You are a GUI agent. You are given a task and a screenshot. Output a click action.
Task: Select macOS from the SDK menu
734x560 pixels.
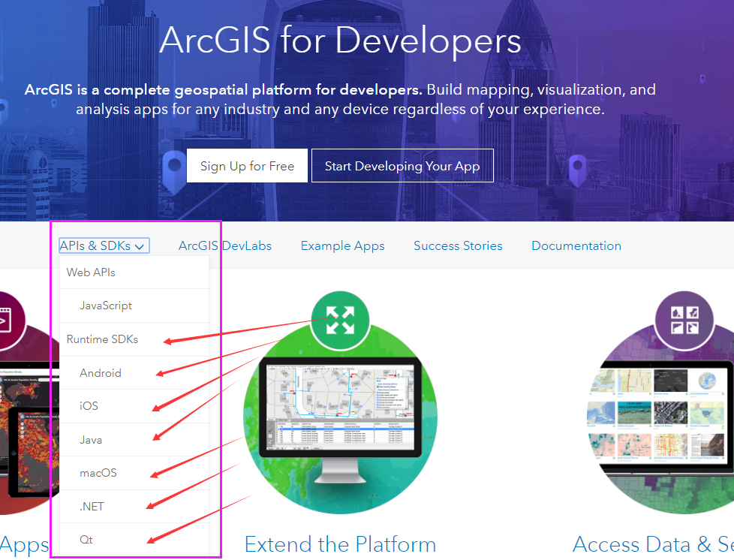134,474
